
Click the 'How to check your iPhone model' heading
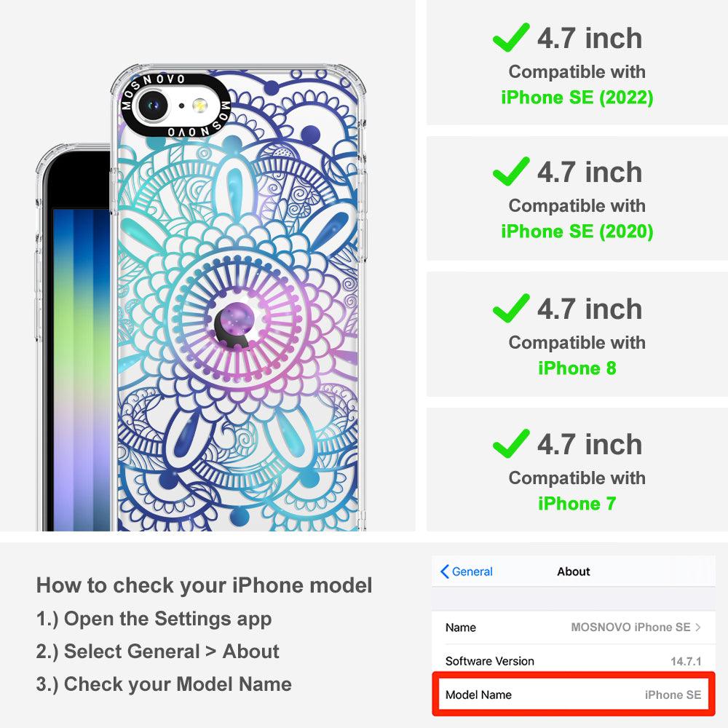point(205,585)
